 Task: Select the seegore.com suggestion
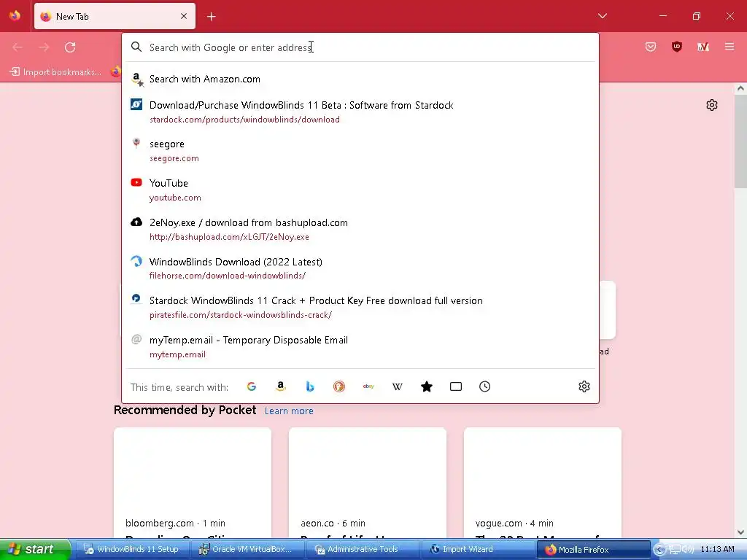(360, 151)
